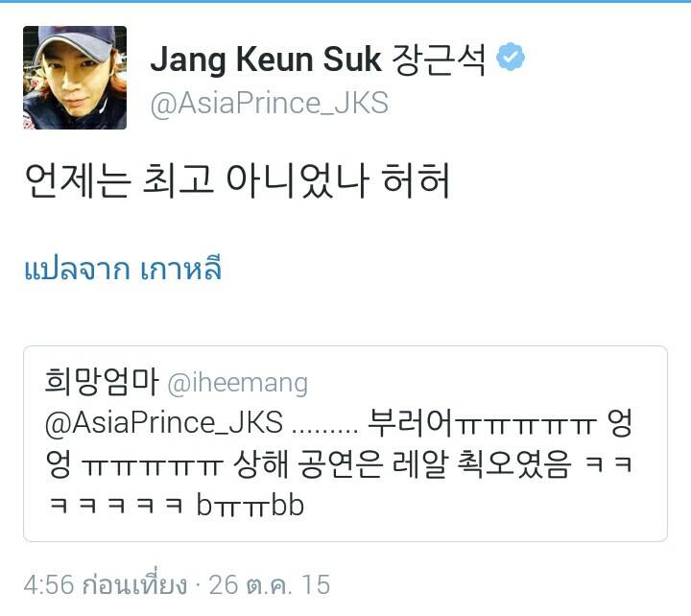
Task: Click the bㅠㅠbb ending of quoted tweet
Action: pyautogui.click(x=250, y=506)
